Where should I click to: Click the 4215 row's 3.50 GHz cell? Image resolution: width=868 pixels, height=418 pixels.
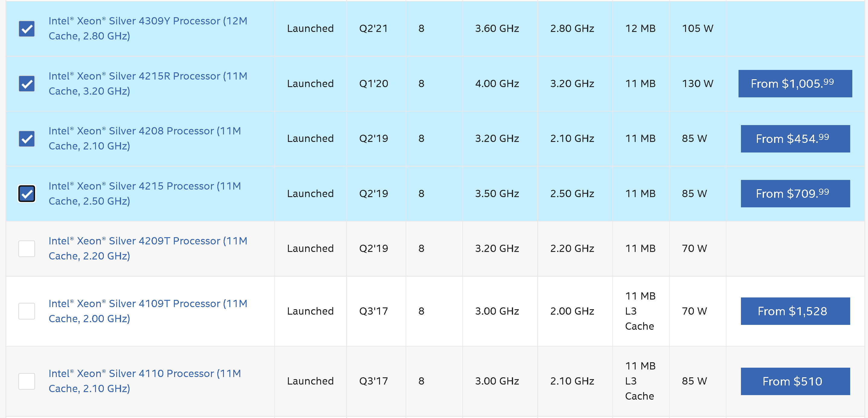point(497,193)
